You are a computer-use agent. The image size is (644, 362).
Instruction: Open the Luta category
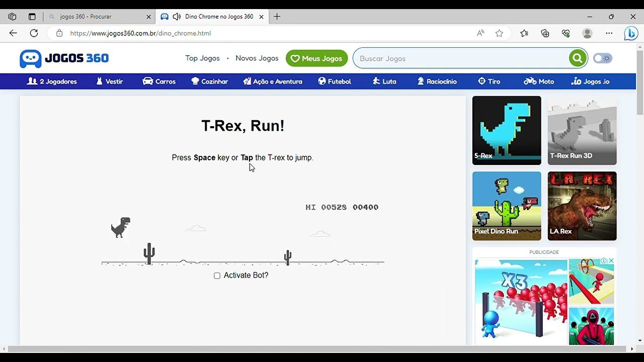(x=384, y=81)
